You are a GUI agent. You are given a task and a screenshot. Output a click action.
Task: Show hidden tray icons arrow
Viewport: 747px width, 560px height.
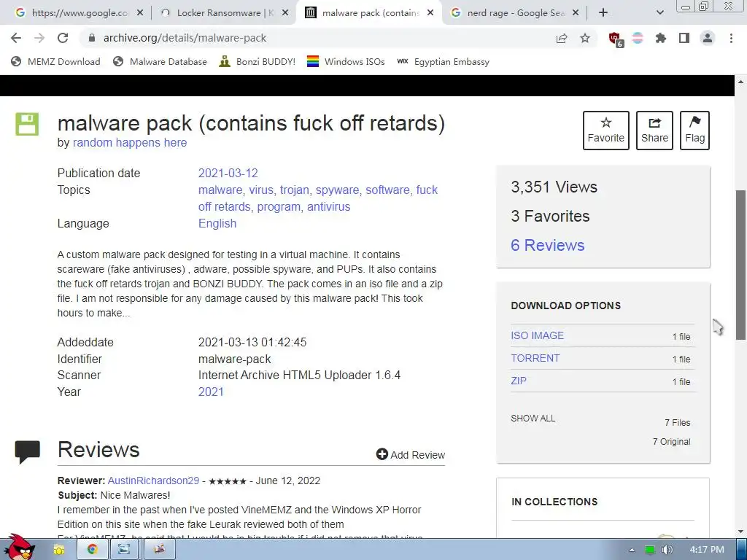(x=632, y=550)
